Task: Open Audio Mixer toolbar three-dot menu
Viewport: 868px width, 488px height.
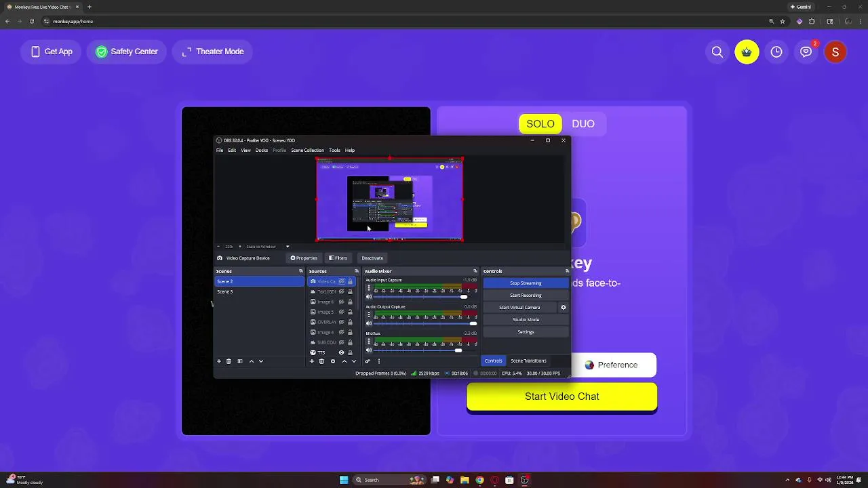Action: click(x=379, y=361)
